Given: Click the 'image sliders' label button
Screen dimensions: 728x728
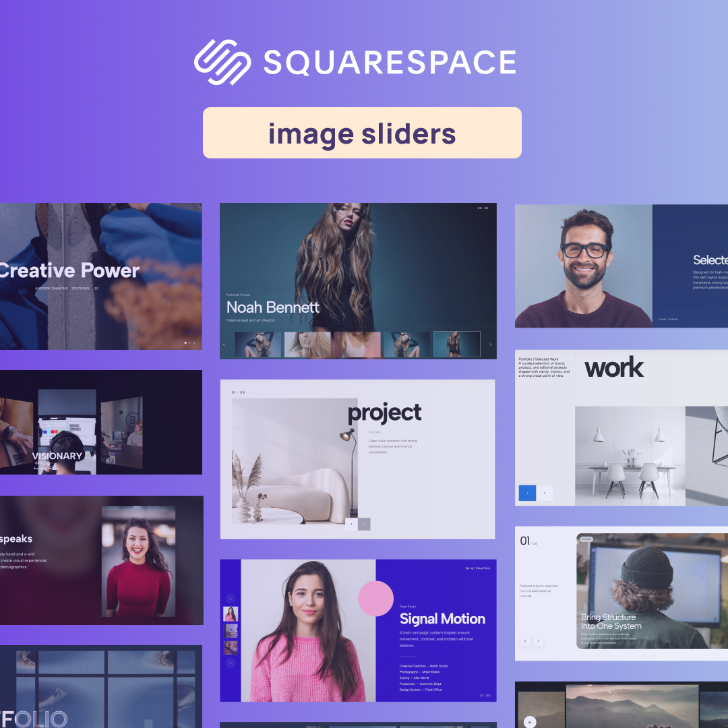Looking at the screenshot, I should [362, 133].
